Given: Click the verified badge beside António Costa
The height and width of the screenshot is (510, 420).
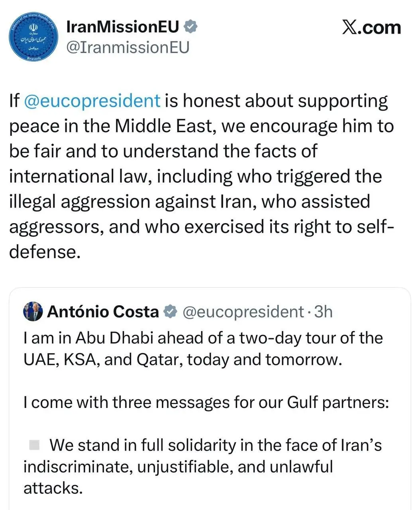Looking at the screenshot, I should pyautogui.click(x=171, y=312).
